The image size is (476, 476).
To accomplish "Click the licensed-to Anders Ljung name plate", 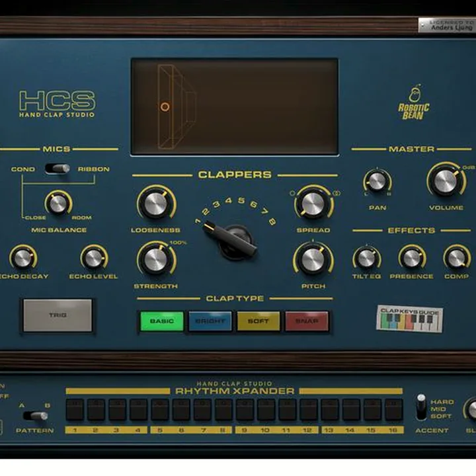I will click(447, 25).
